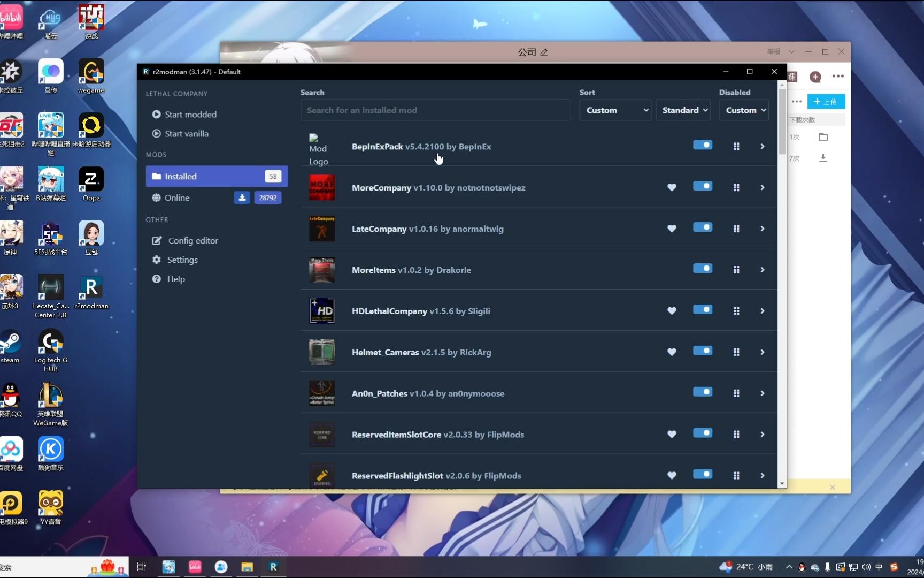Screen dimensions: 924x578
Task: Expand the Helmet_Cameras row chevron
Action: pos(763,352)
